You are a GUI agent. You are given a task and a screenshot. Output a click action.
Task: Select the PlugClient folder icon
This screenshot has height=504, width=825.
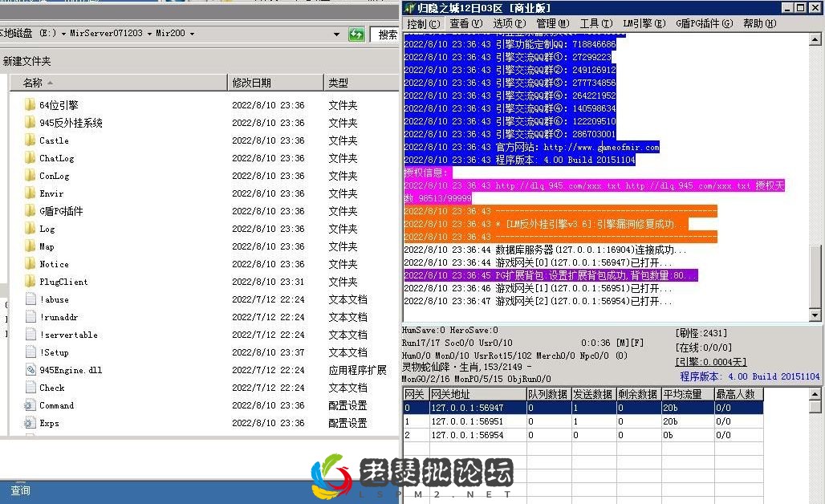(30, 282)
